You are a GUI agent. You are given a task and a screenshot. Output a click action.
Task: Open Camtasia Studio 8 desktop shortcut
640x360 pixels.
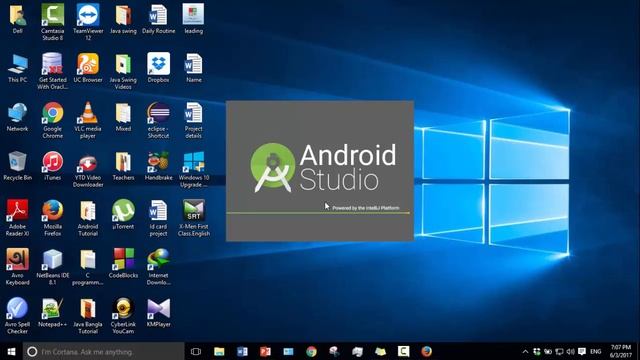53,16
